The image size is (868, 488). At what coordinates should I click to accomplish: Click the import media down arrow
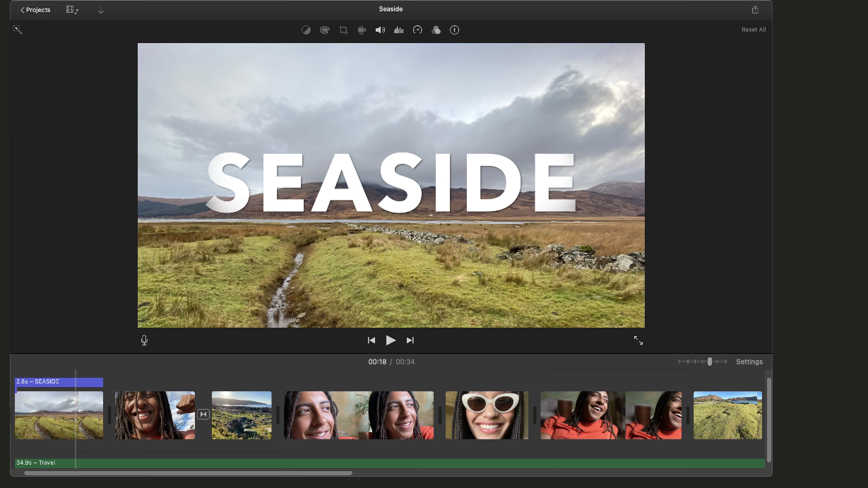100,10
